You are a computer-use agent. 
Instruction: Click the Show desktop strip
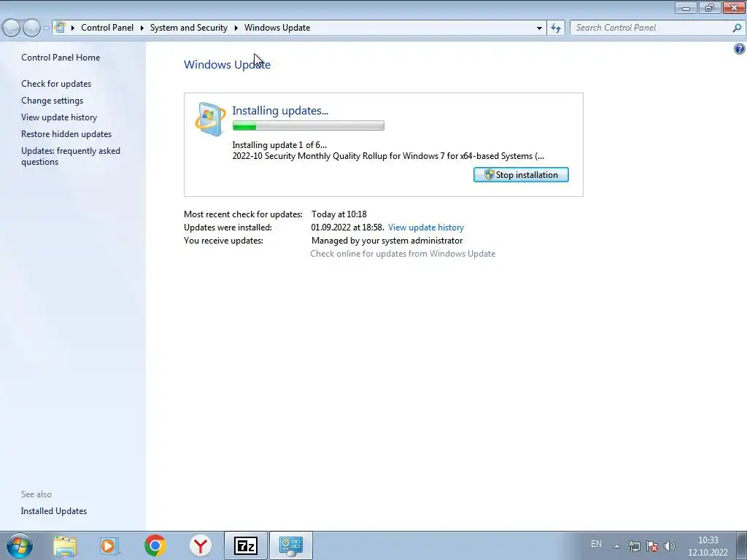(x=742, y=545)
